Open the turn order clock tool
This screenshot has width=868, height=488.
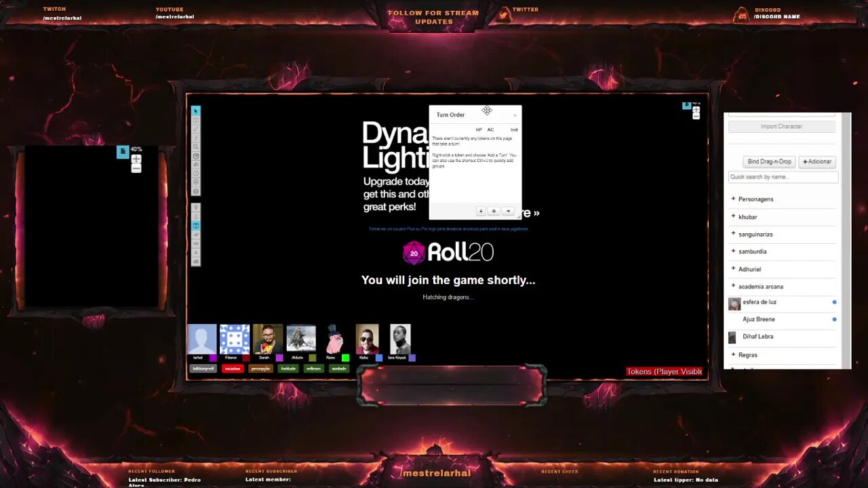coord(195,173)
